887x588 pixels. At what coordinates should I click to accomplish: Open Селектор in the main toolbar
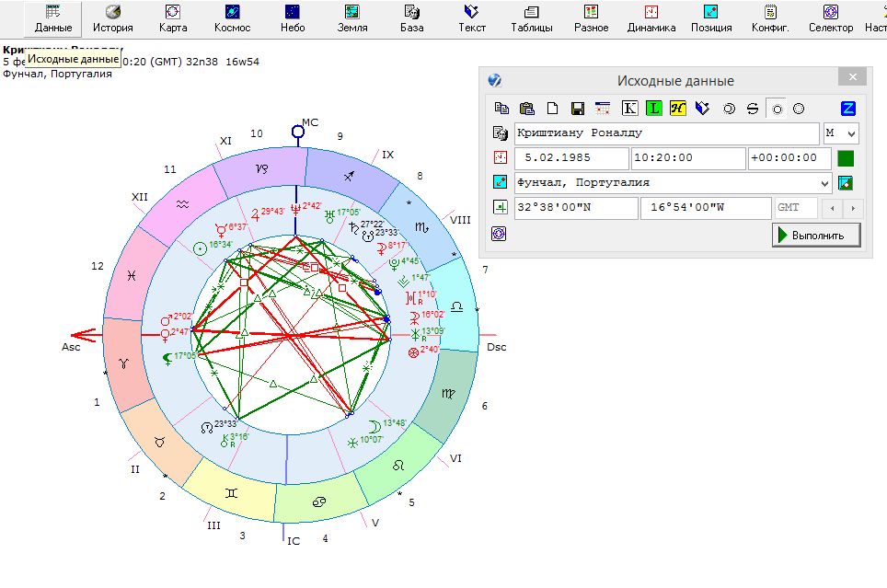[x=831, y=18]
